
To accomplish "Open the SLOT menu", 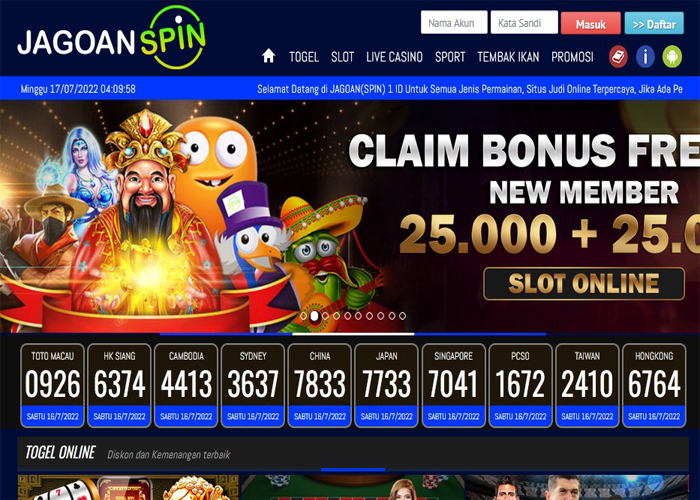I will pos(342,57).
